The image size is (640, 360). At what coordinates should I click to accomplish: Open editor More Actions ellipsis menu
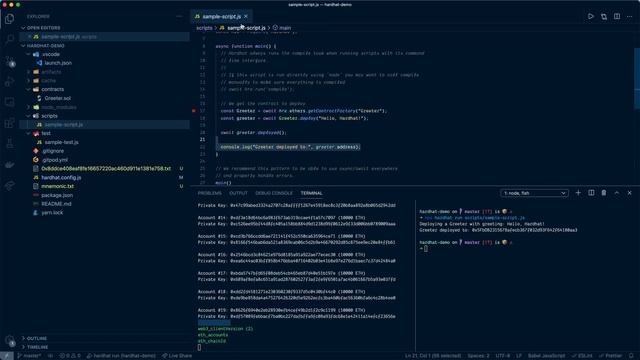(x=630, y=16)
